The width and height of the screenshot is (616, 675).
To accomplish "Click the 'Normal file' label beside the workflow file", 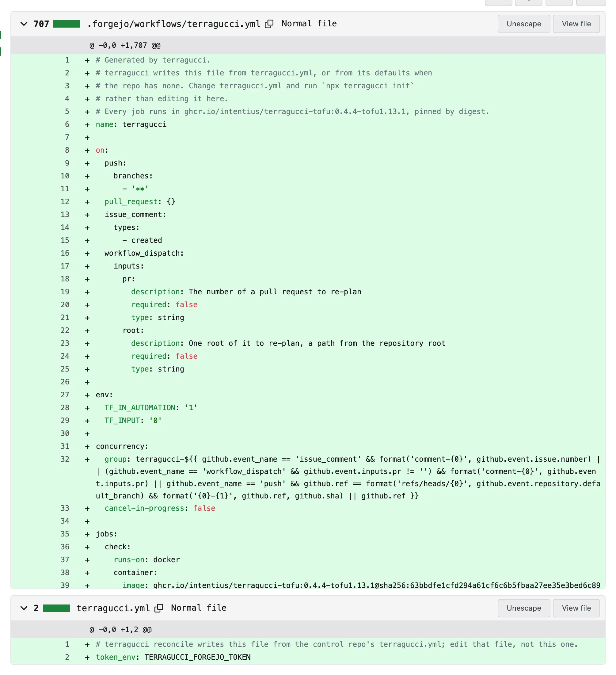I will [x=309, y=24].
